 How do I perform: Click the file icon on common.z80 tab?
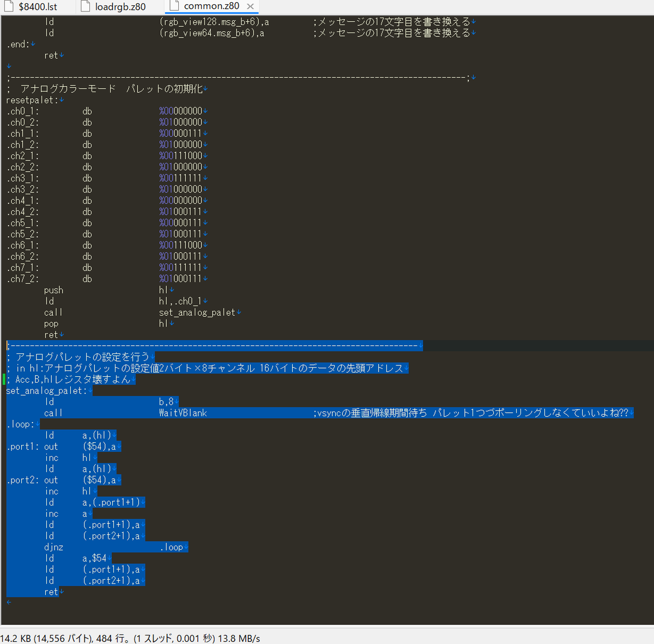pyautogui.click(x=174, y=6)
